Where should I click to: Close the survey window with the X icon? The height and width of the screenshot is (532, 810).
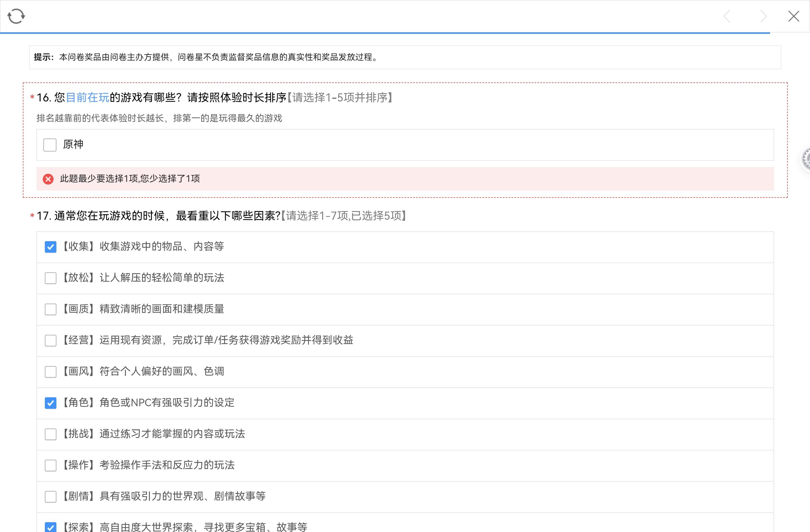(794, 16)
